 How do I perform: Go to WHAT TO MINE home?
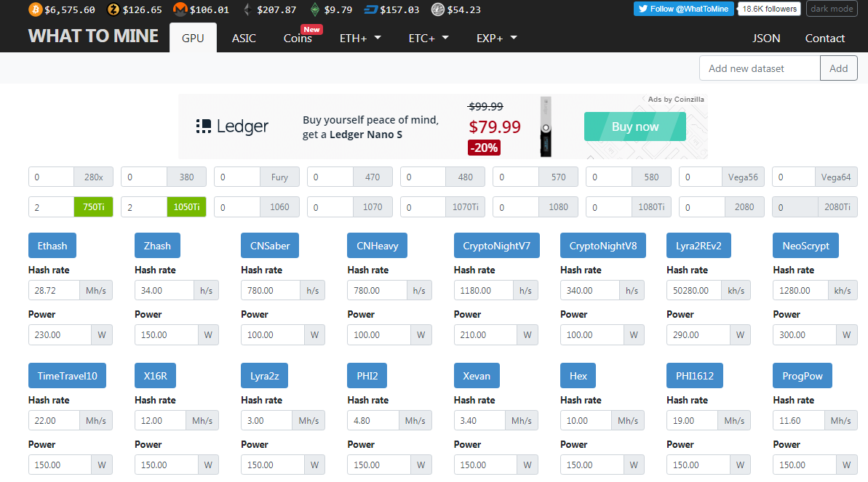pyautogui.click(x=93, y=36)
